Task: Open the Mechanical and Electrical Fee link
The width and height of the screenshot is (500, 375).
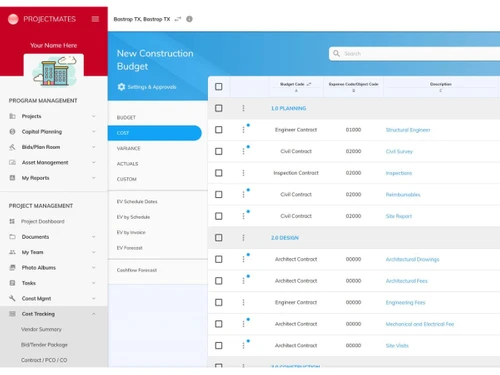Action: tap(420, 324)
